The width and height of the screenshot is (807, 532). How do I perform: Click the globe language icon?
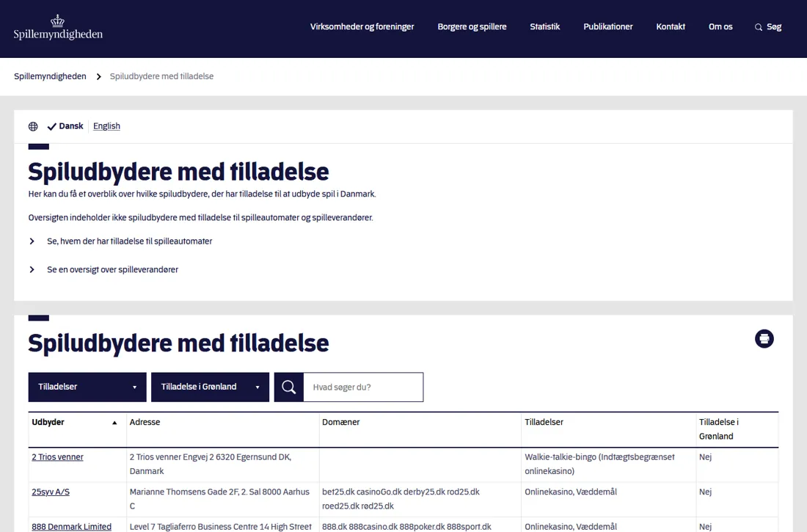coord(33,126)
